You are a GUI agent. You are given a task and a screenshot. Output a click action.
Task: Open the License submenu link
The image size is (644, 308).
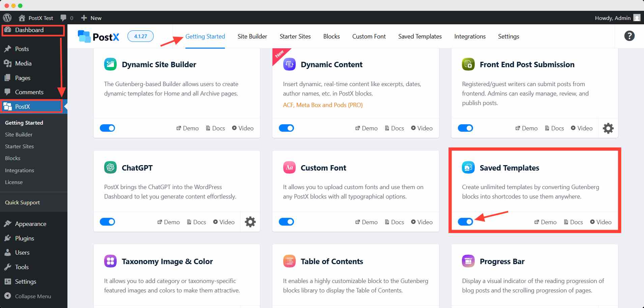coord(14,182)
